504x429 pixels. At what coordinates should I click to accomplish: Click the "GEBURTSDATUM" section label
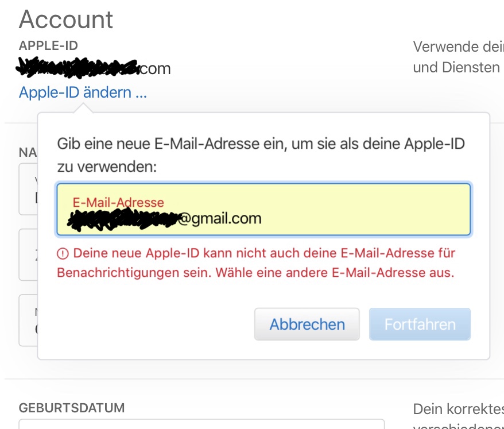click(x=72, y=408)
